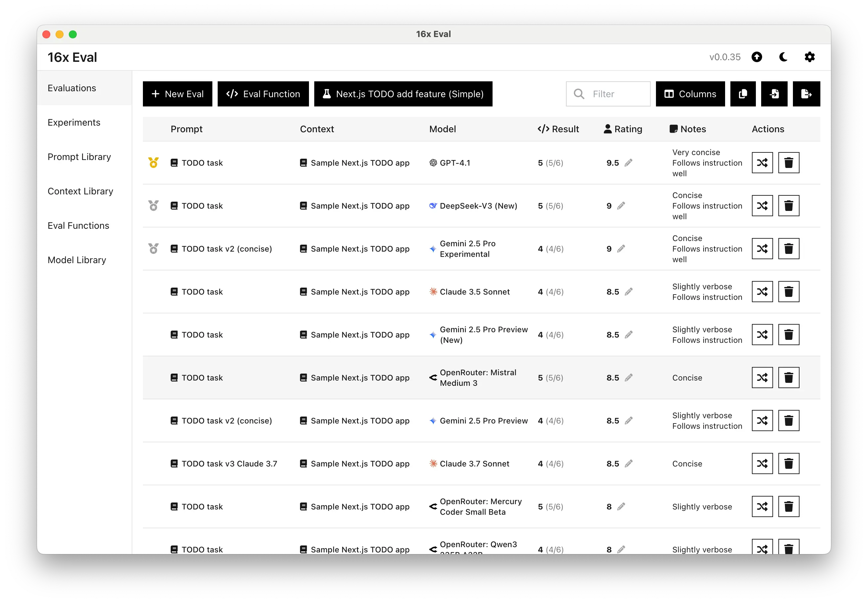
Task: Click the import file icon button
Action: coord(774,94)
